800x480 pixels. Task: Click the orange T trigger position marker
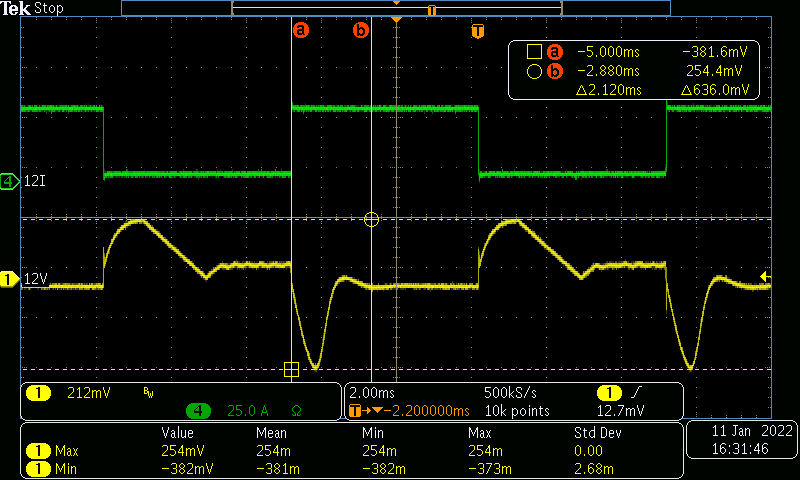[x=478, y=30]
